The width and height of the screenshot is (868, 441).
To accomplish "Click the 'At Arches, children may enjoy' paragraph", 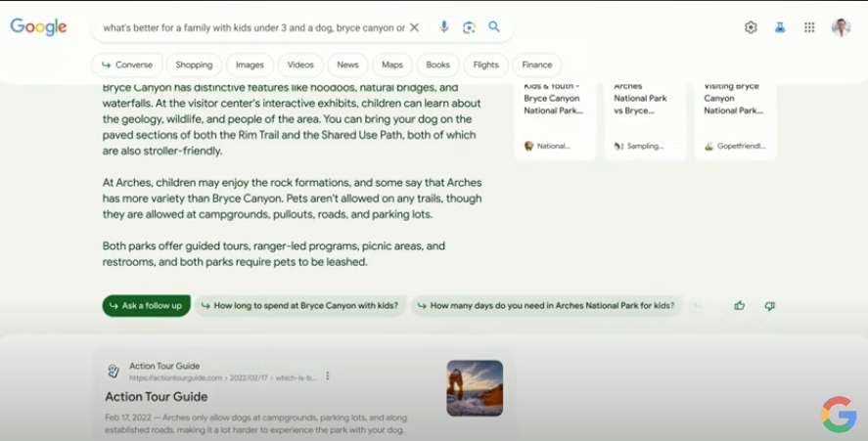I will [292, 198].
